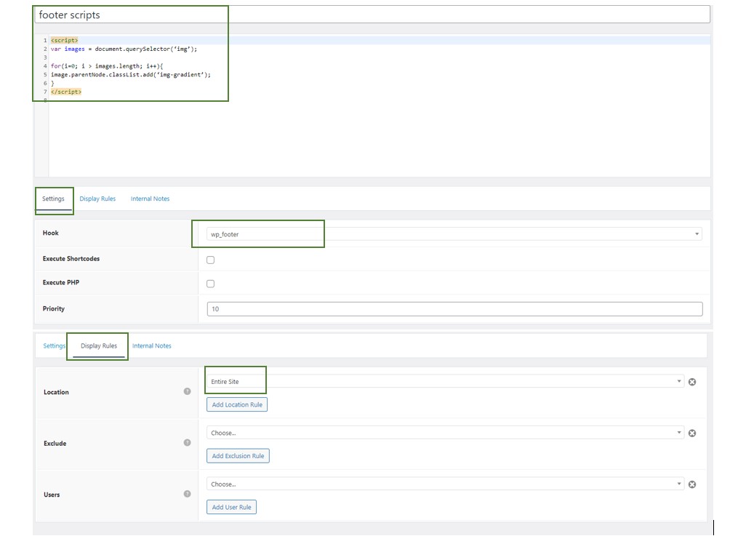Remove the Entire Site location rule
This screenshot has width=738, height=560.
(692, 382)
